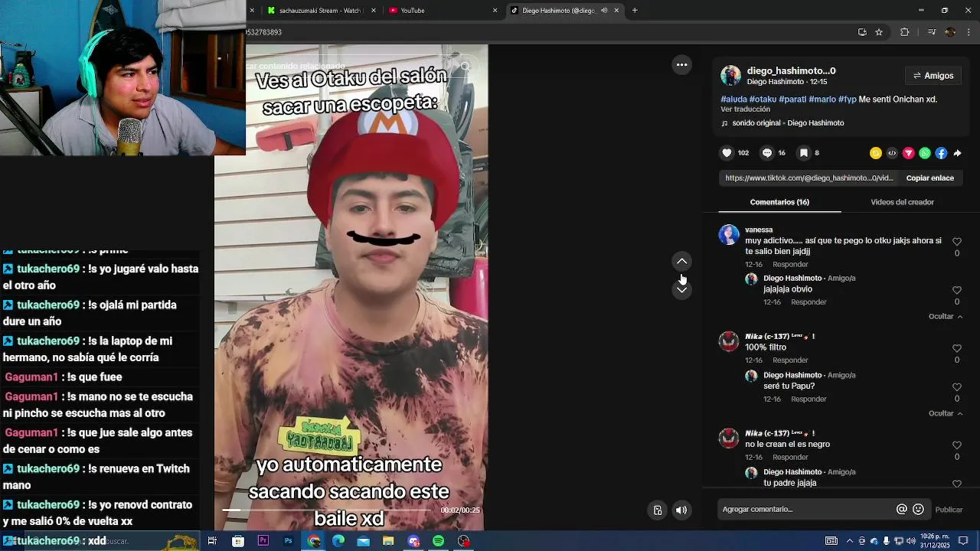The image size is (980, 551).
Task: Open the notification center icon
Action: (x=963, y=541)
